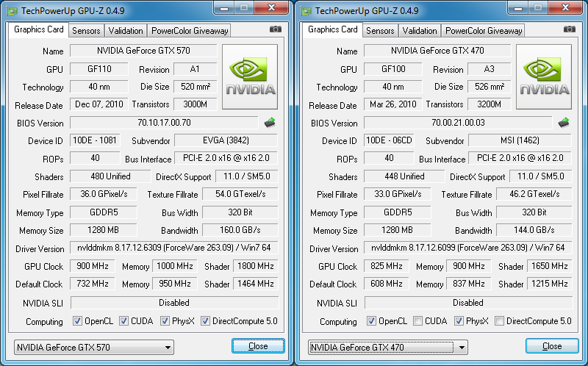Click GPU-Z title bar icon in left window
Screen dimensions: 588x366
tap(12, 10)
